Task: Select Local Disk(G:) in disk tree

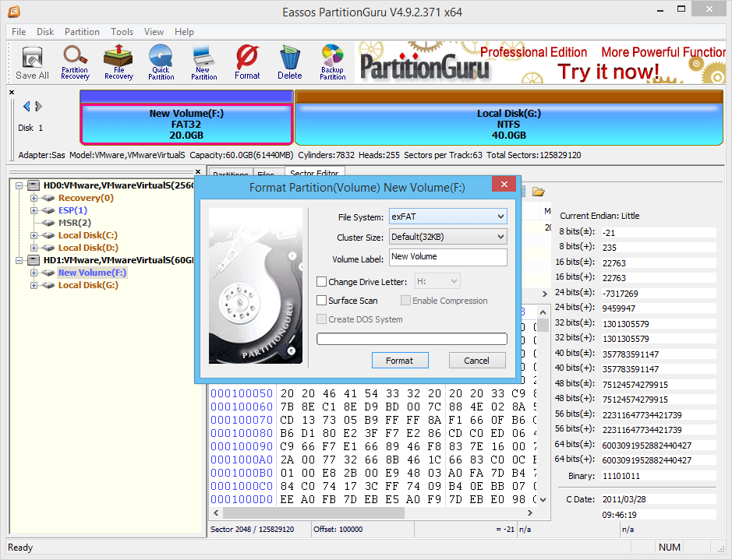Action: [x=88, y=285]
